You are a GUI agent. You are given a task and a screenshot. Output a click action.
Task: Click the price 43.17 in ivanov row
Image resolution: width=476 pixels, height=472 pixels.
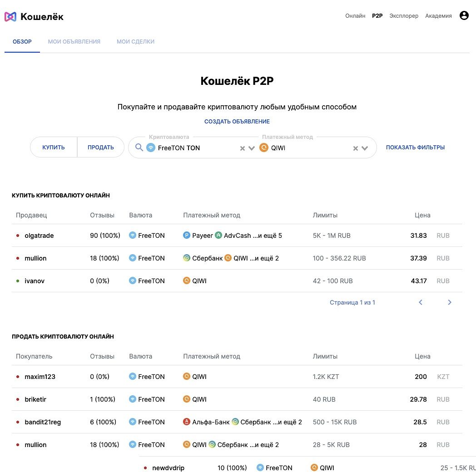tap(419, 281)
